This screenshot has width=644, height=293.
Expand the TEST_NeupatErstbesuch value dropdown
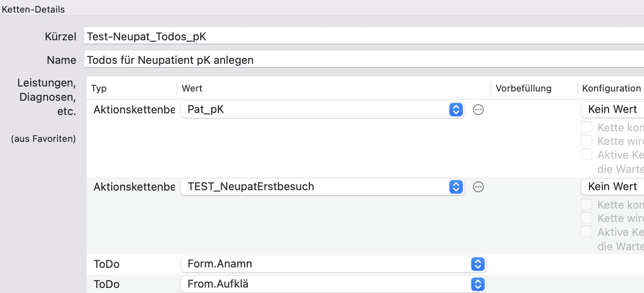tap(322, 187)
